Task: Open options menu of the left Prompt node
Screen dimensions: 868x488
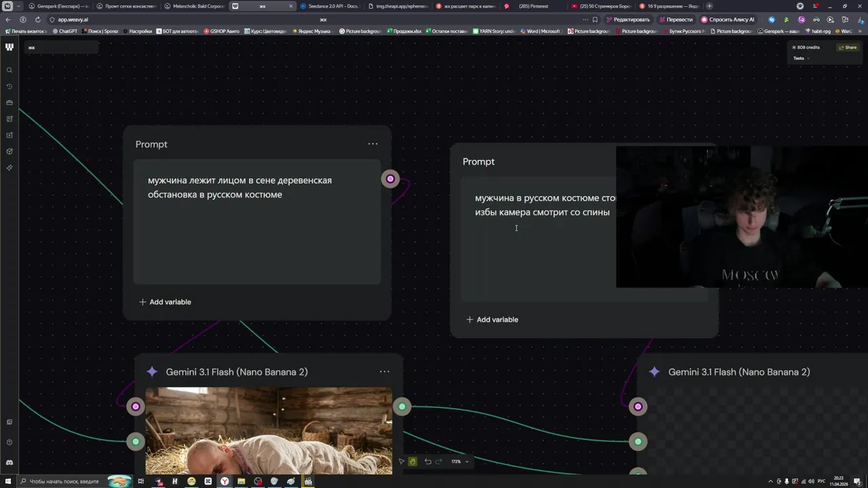Action: 373,144
